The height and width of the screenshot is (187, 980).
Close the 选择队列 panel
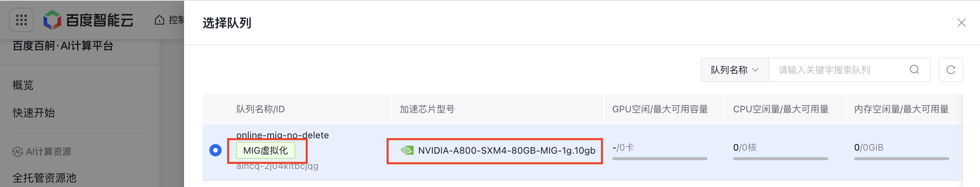click(x=961, y=23)
